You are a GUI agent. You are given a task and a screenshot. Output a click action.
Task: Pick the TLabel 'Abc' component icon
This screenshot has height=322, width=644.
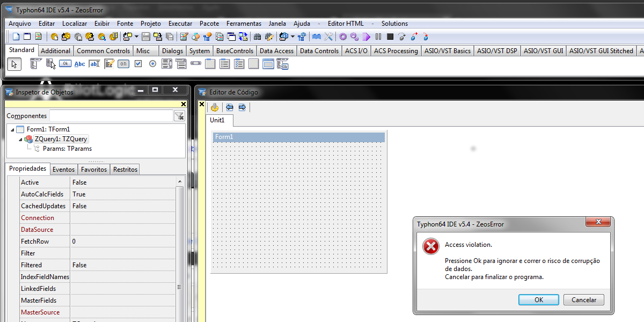tap(79, 64)
